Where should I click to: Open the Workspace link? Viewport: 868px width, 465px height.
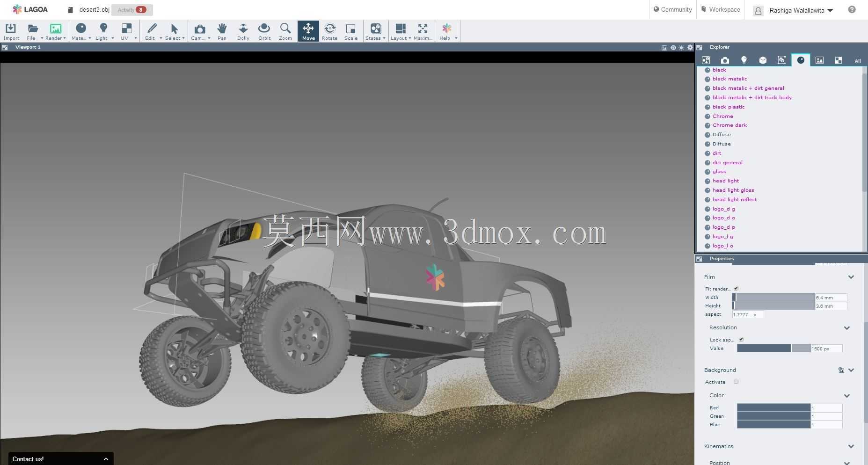(x=720, y=9)
